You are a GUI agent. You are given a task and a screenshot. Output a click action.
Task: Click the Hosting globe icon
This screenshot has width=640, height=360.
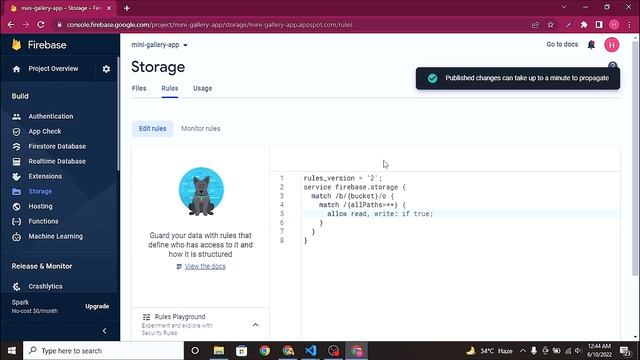tap(16, 207)
